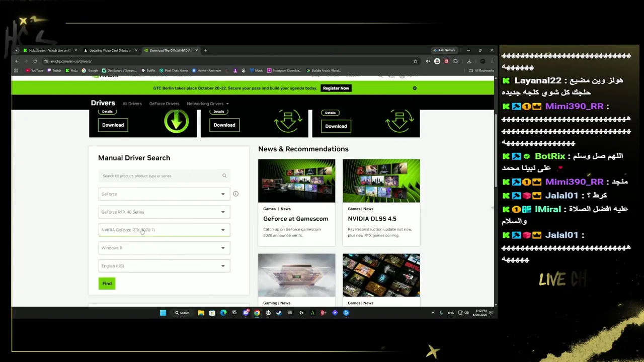Open the Windows 11 operating system dropdown
Viewport: 644px width, 362px height.
point(164,248)
